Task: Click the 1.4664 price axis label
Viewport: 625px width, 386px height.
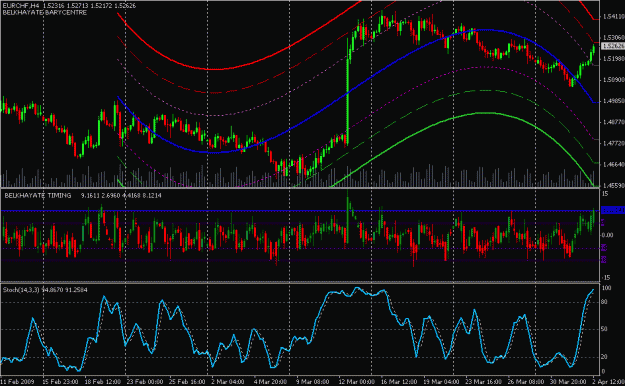Action: tap(614, 164)
